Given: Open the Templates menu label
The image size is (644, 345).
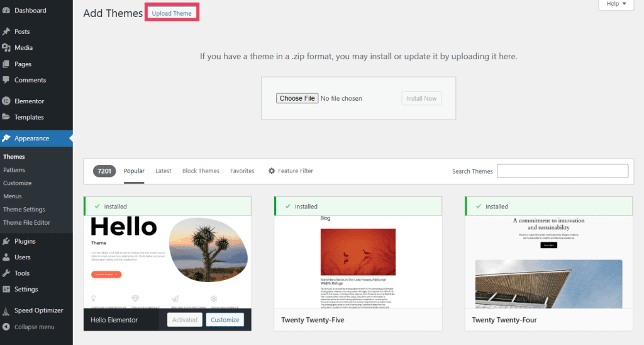Looking at the screenshot, I should 29,116.
